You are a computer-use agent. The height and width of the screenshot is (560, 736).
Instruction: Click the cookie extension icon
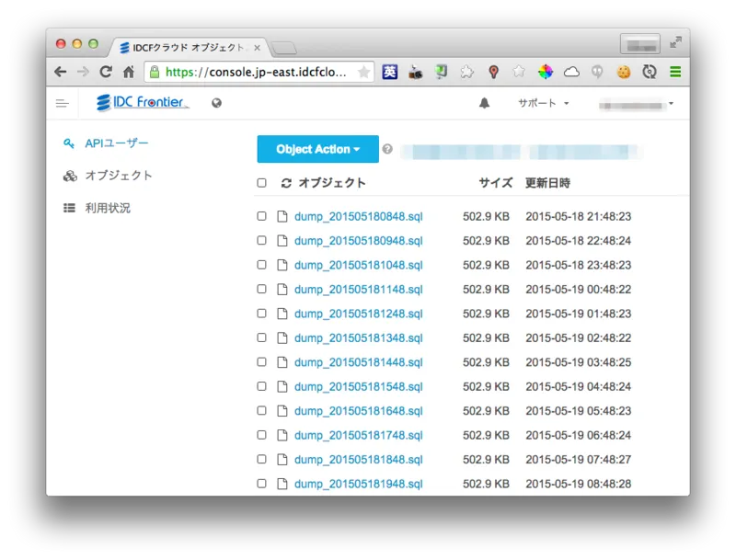[624, 72]
